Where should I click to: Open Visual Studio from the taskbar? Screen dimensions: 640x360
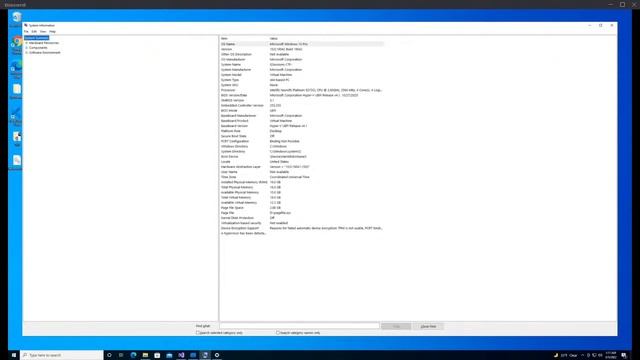181,355
